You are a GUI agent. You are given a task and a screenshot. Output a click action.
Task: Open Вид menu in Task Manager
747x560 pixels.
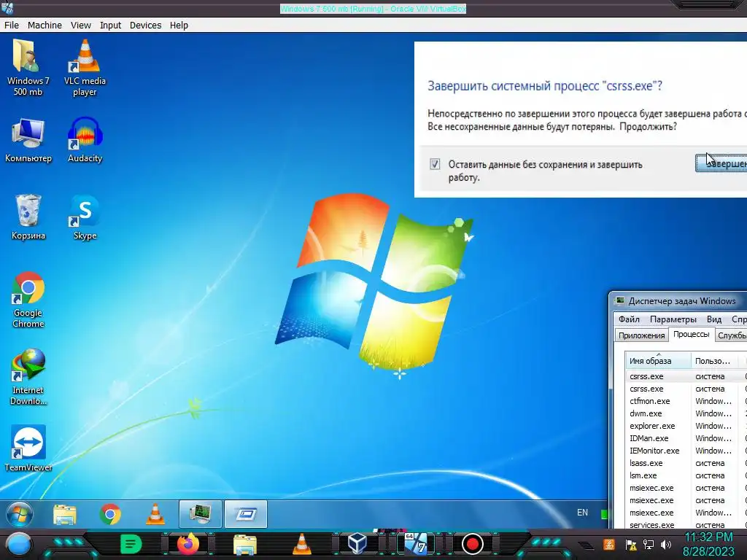(713, 319)
